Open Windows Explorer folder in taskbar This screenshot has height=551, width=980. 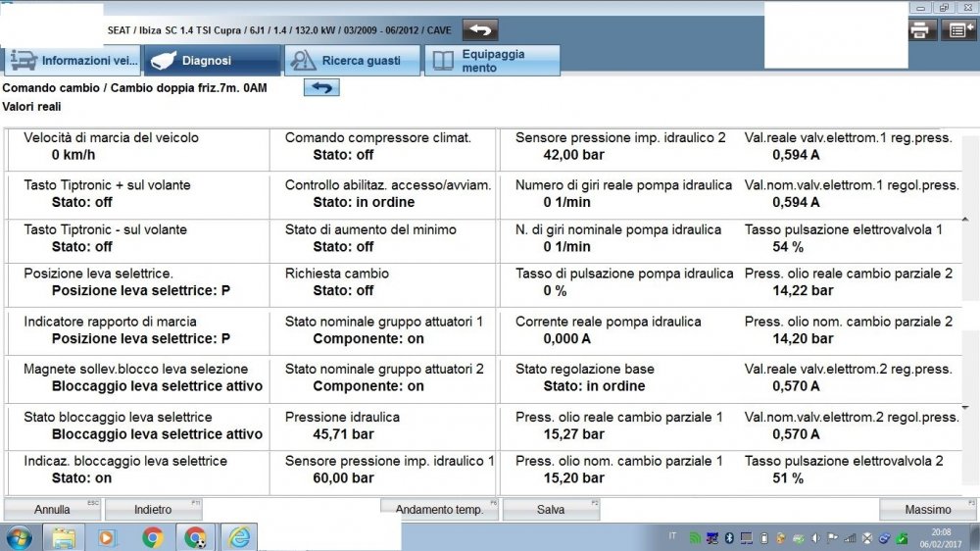click(64, 536)
